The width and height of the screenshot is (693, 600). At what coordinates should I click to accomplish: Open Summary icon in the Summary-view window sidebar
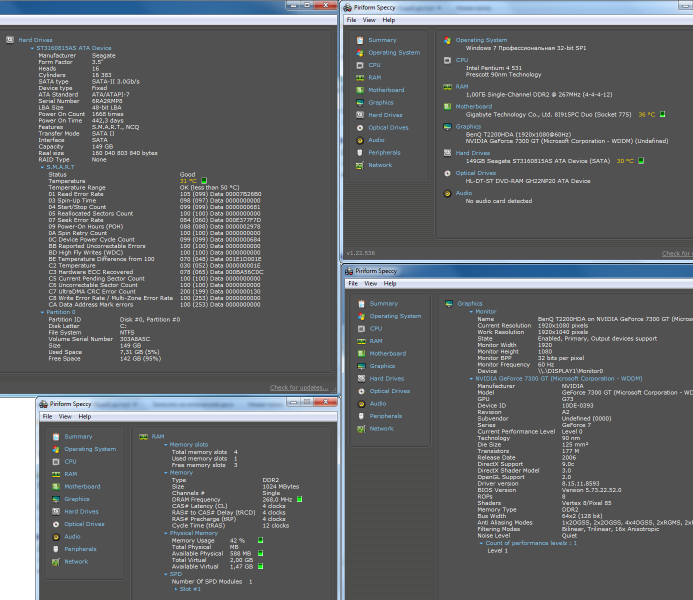360,40
